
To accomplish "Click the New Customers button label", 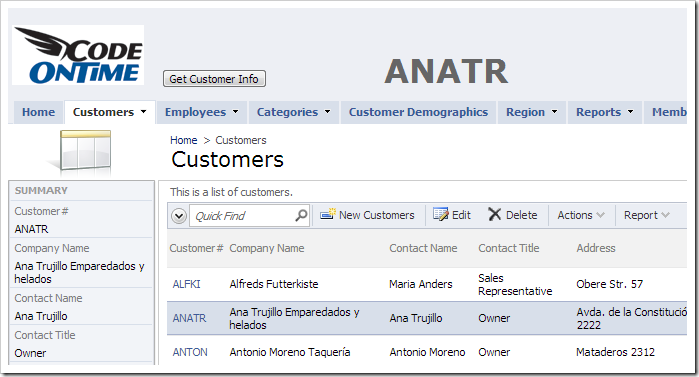I will (377, 215).
